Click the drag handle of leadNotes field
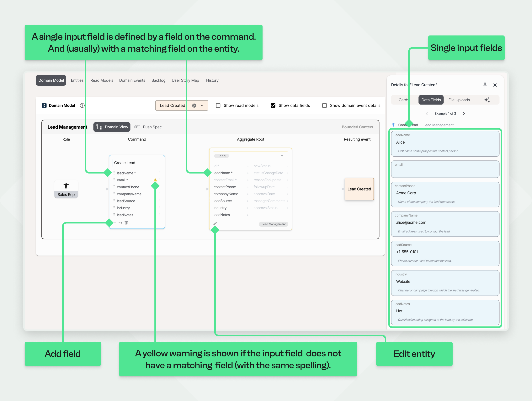 click(x=114, y=215)
